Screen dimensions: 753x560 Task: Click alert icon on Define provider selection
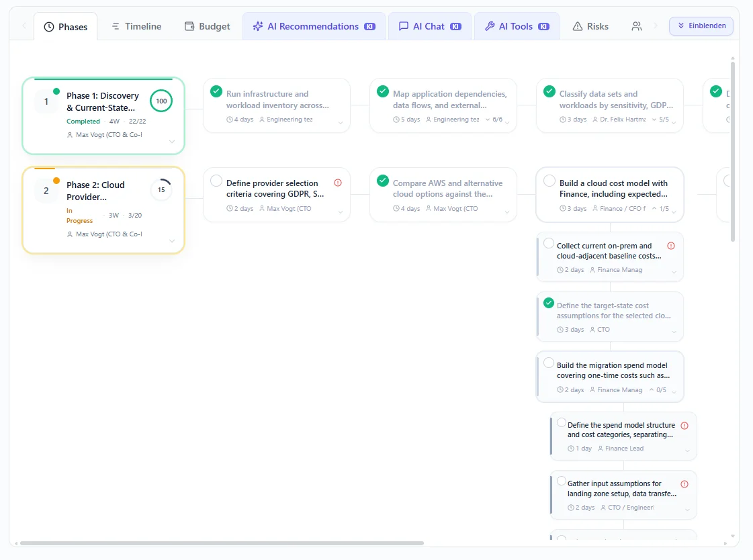(x=338, y=183)
